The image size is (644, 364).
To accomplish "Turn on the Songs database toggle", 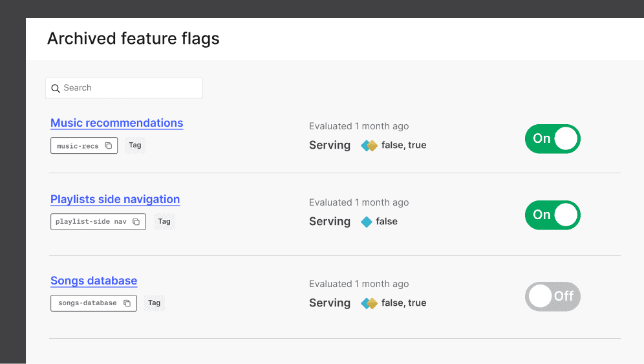I will (552, 296).
